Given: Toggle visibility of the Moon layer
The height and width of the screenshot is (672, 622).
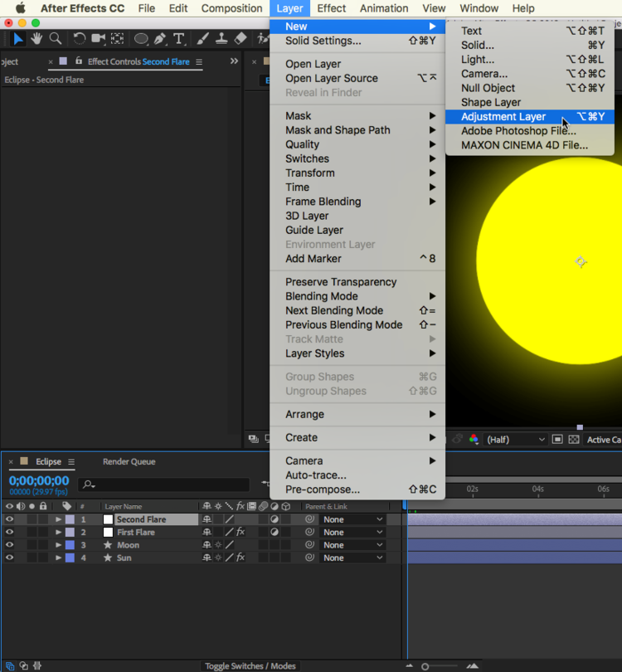Looking at the screenshot, I should coord(10,545).
